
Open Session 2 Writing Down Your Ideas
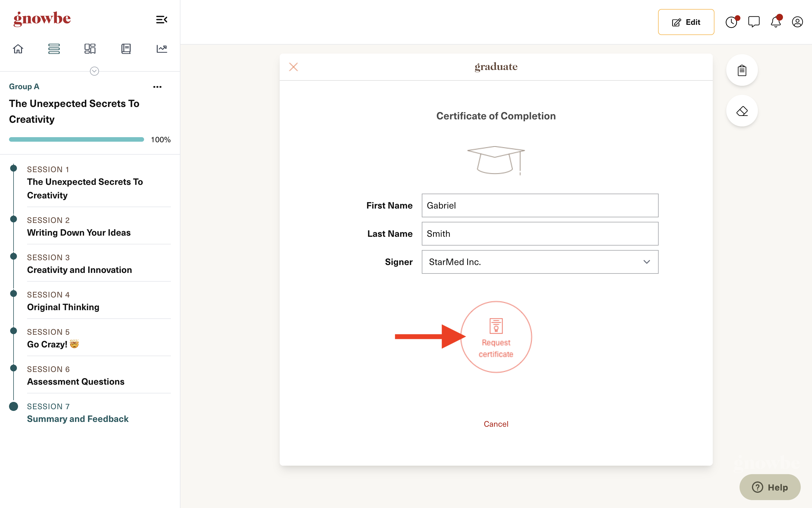(99, 226)
